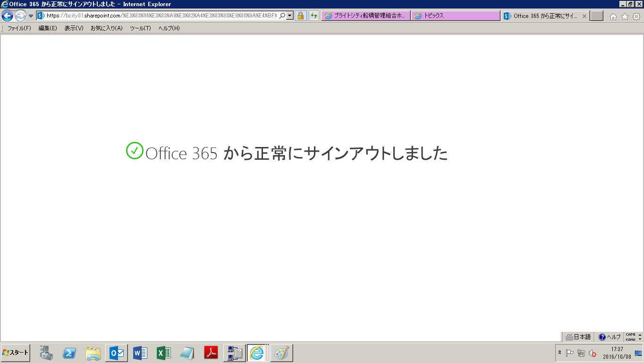Open Windows Explorer folder icon
The height and width of the screenshot is (363, 644).
[x=93, y=353]
